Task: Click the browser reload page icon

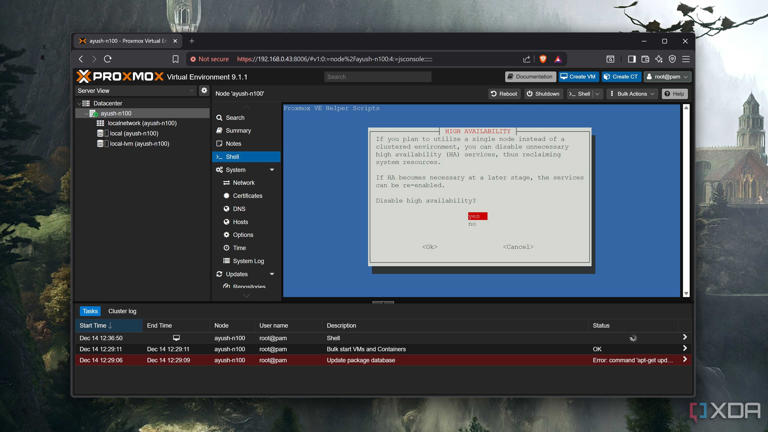Action: 108,59
